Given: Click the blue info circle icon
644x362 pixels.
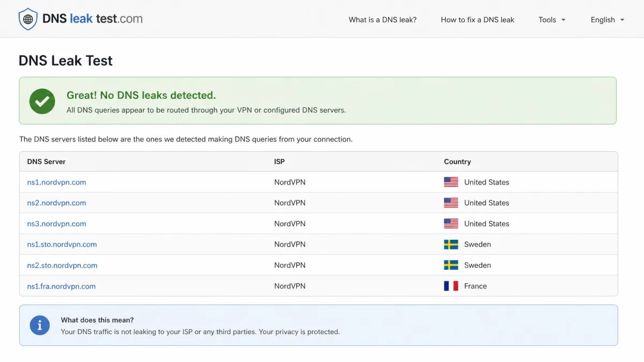Looking at the screenshot, I should tap(40, 325).
